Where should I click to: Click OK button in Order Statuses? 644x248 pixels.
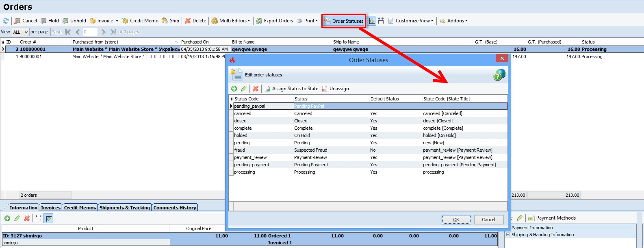click(x=456, y=220)
